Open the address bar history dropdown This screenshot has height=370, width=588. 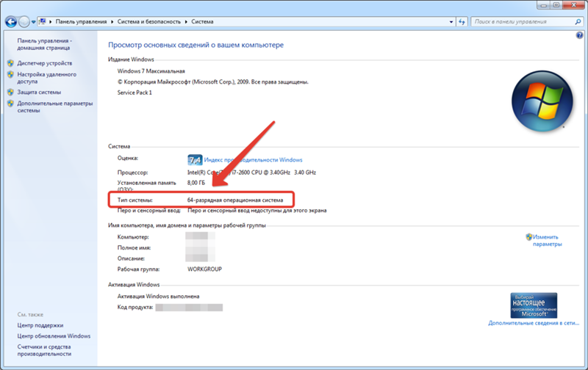pyautogui.click(x=451, y=22)
